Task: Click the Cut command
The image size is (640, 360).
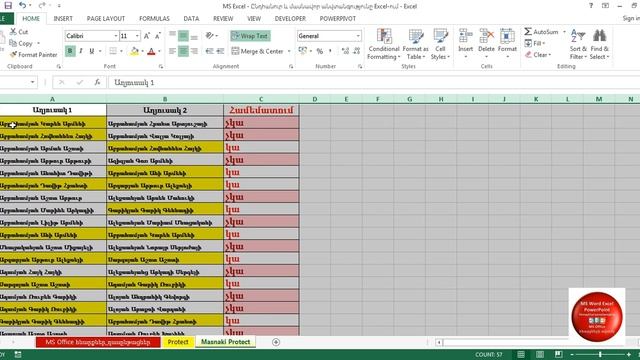Action: point(19,32)
